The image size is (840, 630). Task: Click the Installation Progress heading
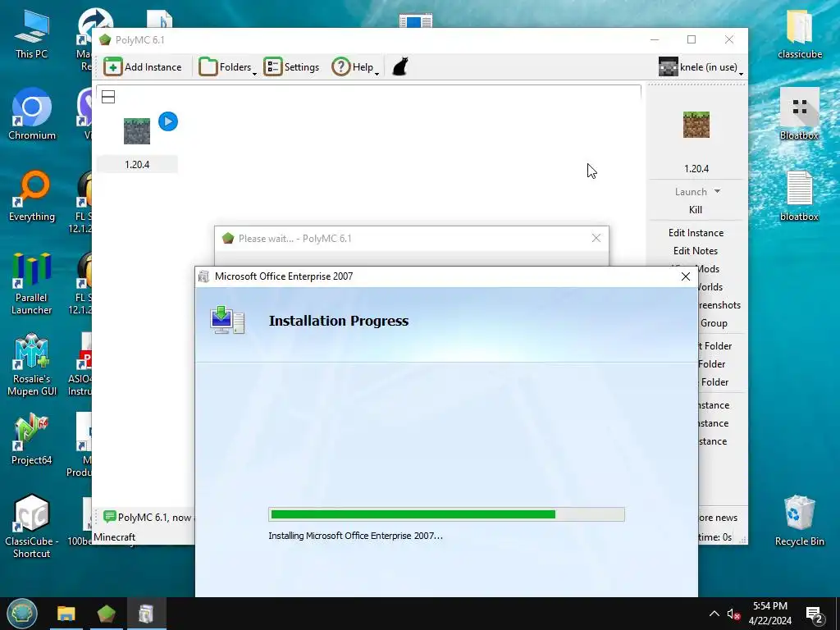coord(339,321)
